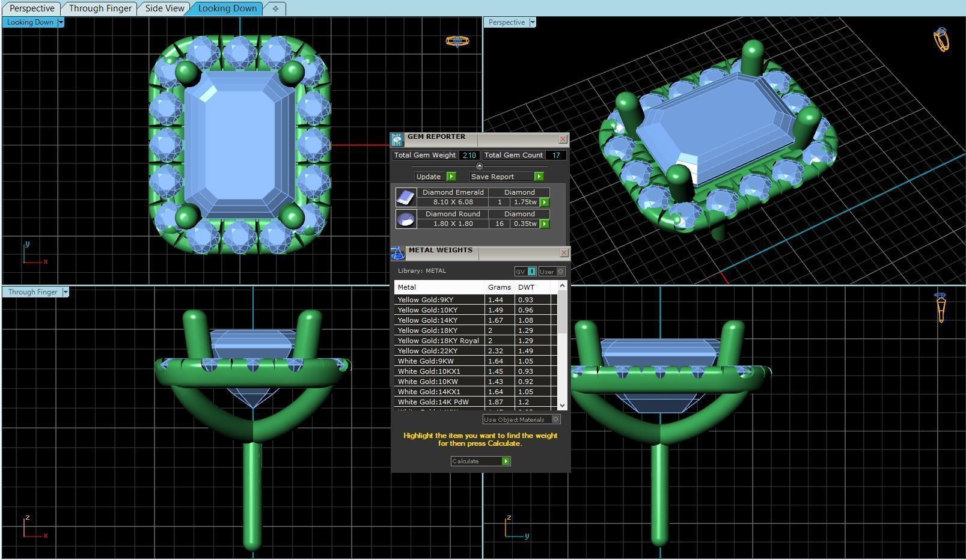Open the Looking Down viewport dropdown arrow
Viewport: 966px width, 560px height.
coord(61,22)
